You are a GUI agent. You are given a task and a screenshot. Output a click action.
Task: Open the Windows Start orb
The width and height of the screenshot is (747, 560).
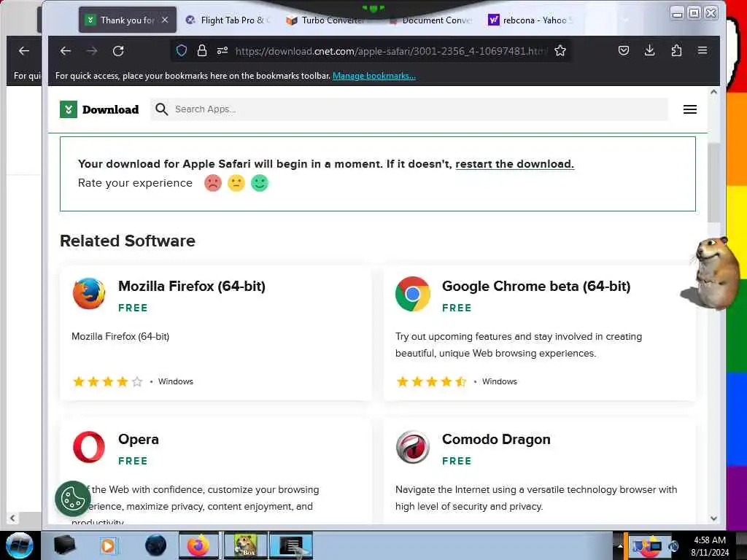(x=20, y=545)
